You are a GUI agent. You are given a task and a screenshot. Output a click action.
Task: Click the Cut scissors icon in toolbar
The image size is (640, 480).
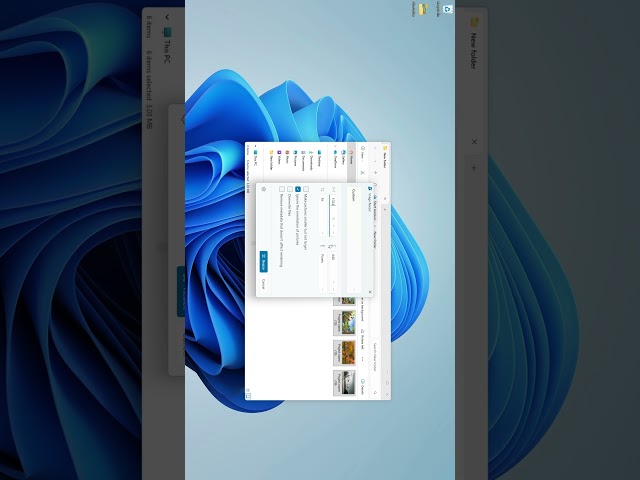pos(362,172)
